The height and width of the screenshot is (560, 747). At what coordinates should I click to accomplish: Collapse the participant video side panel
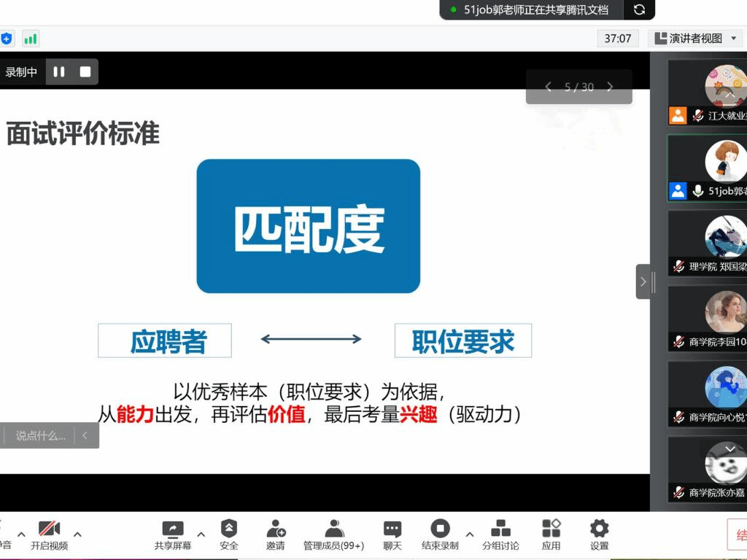[643, 281]
